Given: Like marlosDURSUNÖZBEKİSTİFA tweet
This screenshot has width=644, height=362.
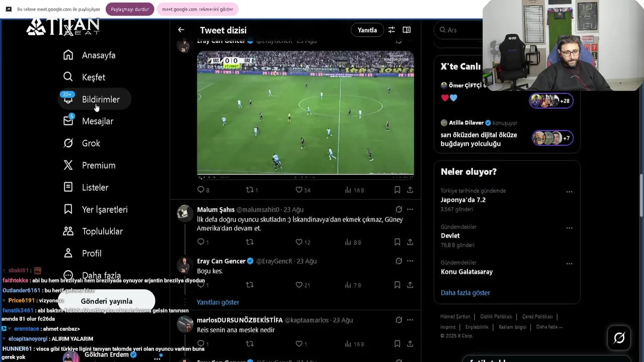Looking at the screenshot, I should [x=301, y=344].
